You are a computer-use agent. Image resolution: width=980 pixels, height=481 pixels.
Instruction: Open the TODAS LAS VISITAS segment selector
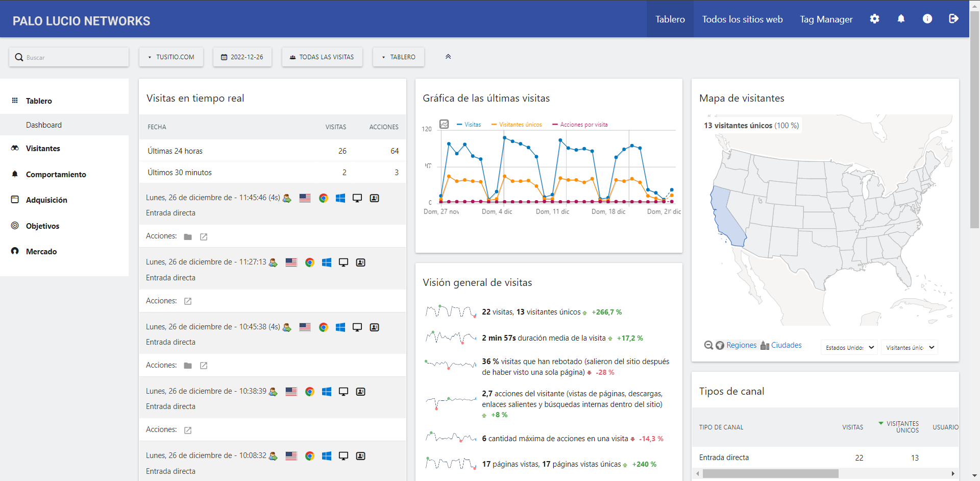click(x=322, y=57)
